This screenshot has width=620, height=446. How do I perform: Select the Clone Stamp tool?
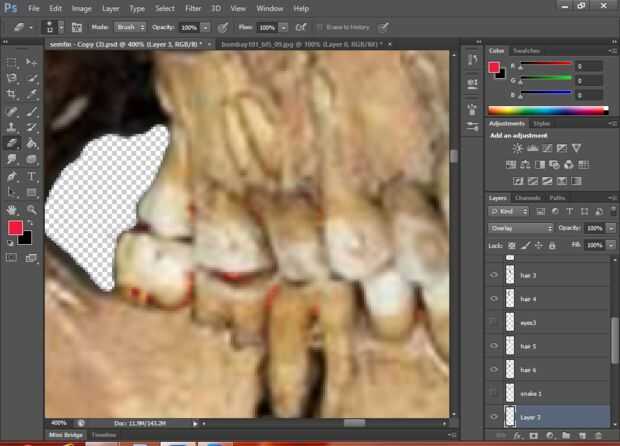click(11, 127)
